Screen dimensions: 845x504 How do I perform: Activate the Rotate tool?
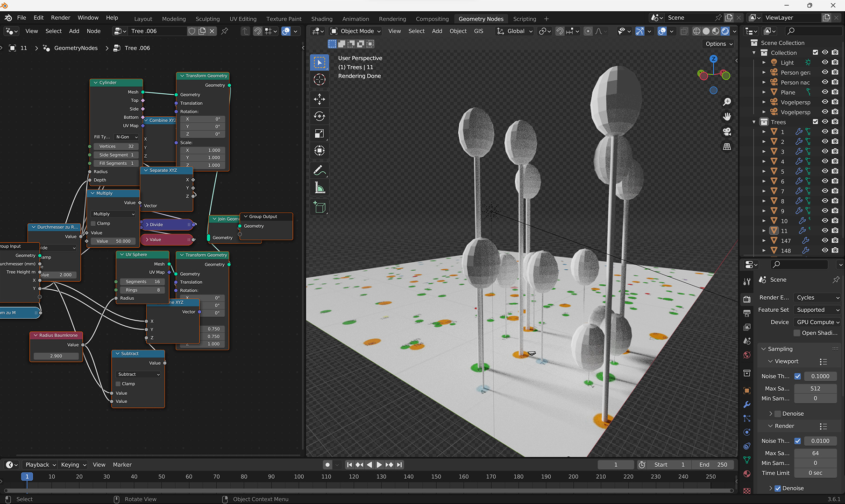pos(320,116)
